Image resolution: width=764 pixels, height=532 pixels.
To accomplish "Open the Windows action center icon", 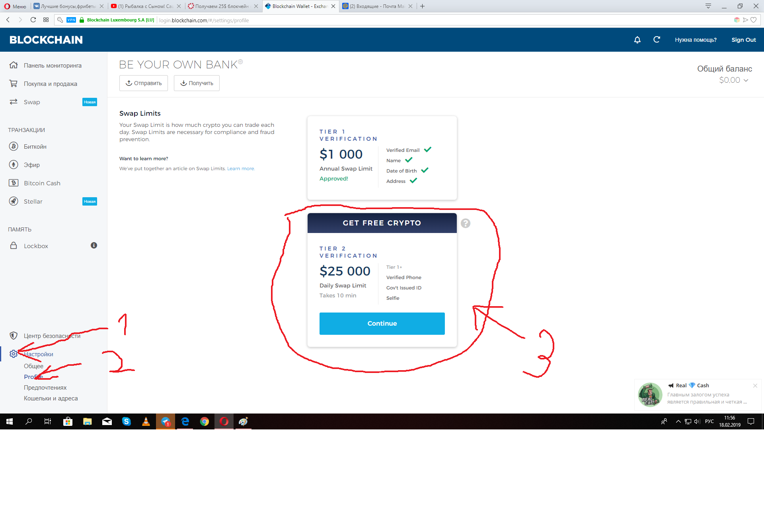I will [x=751, y=421].
